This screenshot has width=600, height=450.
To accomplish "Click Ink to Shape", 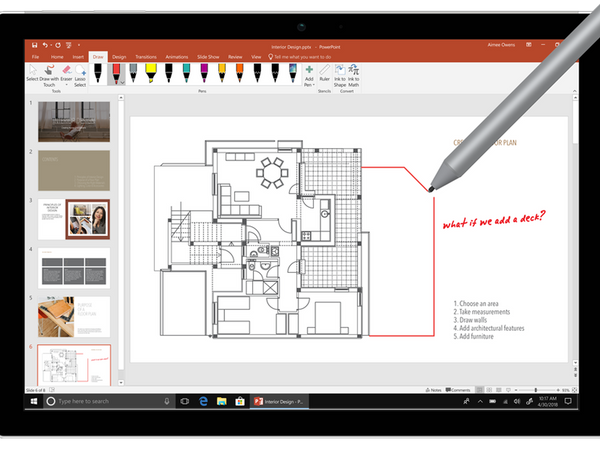I will click(340, 76).
